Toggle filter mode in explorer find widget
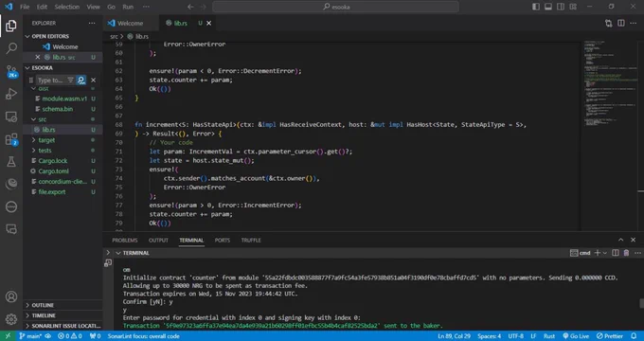The height and width of the screenshot is (341, 644). click(71, 81)
